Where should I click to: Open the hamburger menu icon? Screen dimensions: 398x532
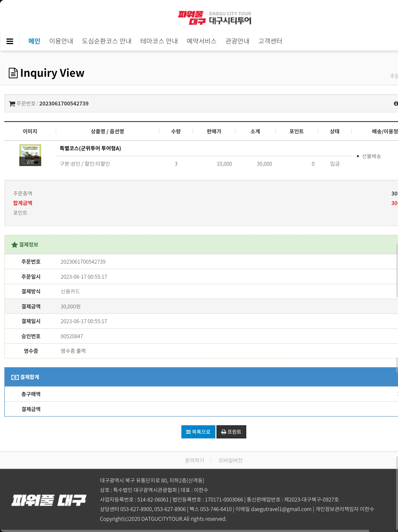coord(10,41)
